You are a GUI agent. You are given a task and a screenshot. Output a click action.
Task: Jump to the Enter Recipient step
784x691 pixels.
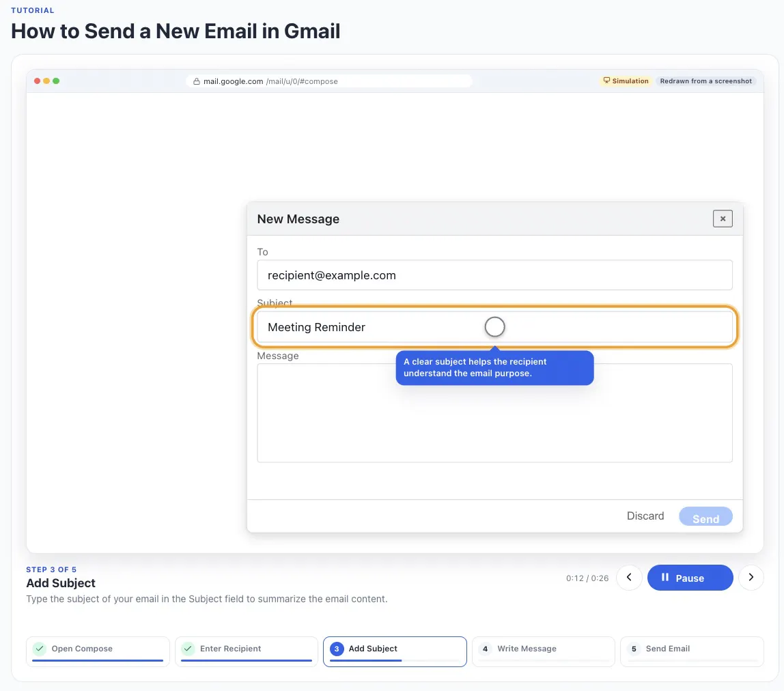click(x=247, y=651)
